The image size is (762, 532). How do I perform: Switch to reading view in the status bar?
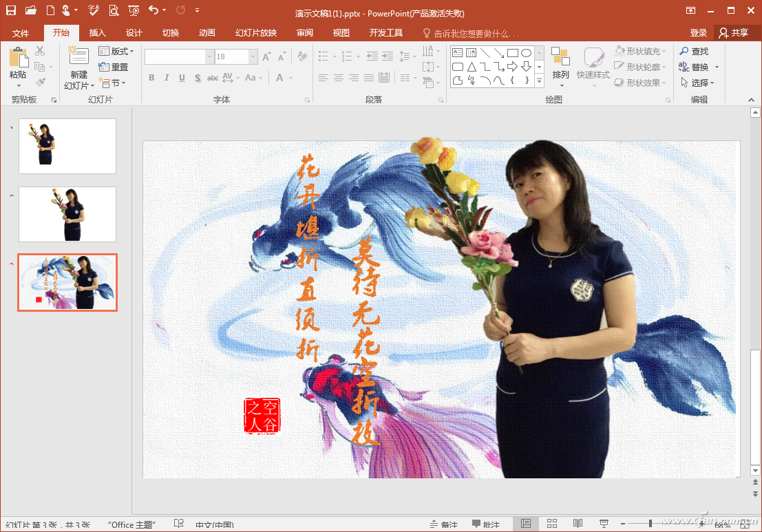click(x=578, y=524)
